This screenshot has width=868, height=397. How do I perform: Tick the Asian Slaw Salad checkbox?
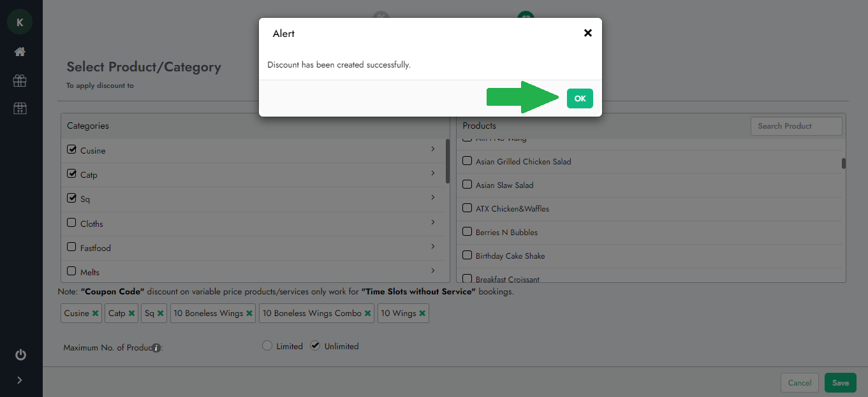tap(467, 185)
